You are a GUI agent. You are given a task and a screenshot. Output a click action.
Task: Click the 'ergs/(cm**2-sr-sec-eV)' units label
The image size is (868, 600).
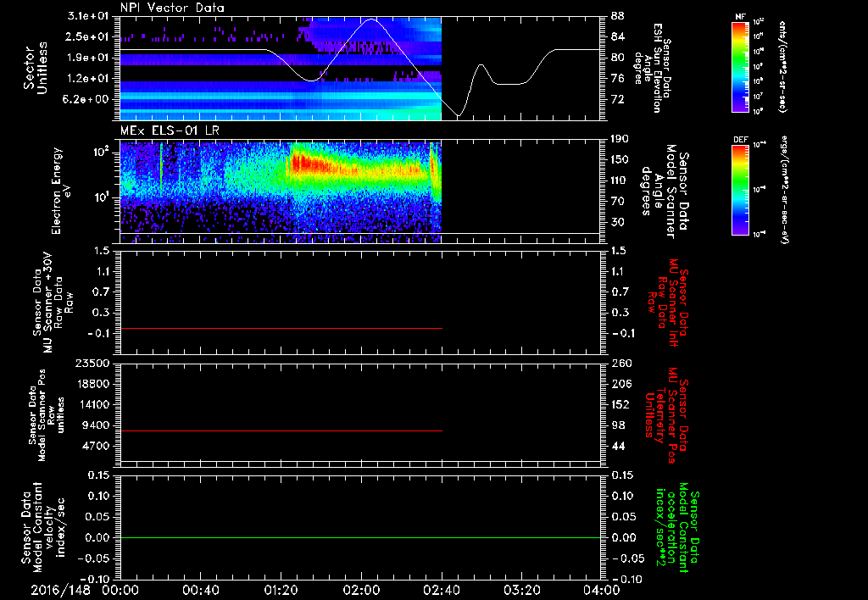point(784,190)
